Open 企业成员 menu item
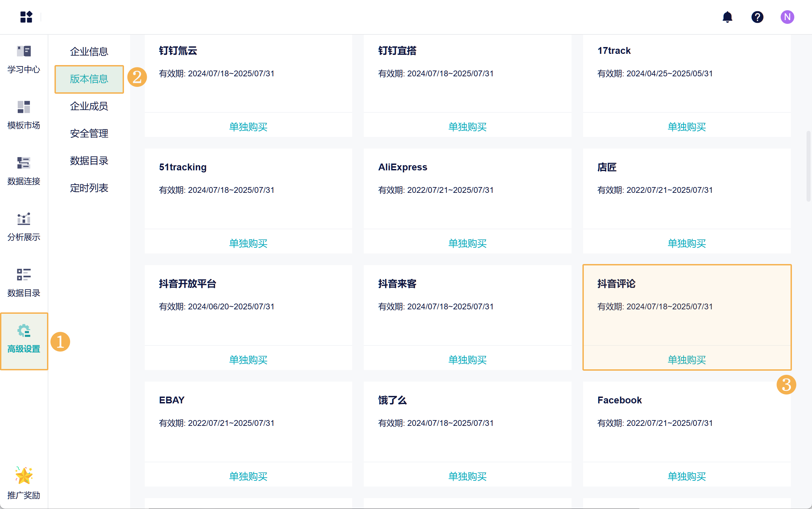Viewport: 812px width, 509px height. pyautogui.click(x=89, y=106)
